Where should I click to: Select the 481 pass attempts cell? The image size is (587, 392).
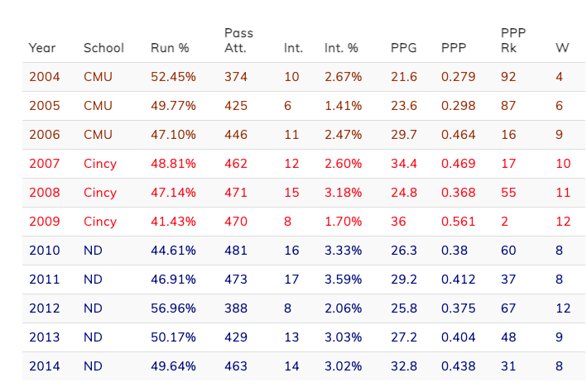coord(236,251)
